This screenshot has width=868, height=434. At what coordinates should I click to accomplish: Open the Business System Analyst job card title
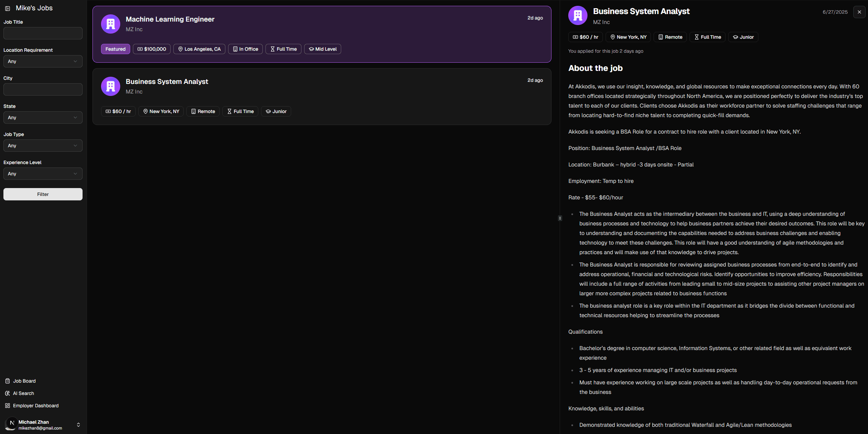click(167, 82)
